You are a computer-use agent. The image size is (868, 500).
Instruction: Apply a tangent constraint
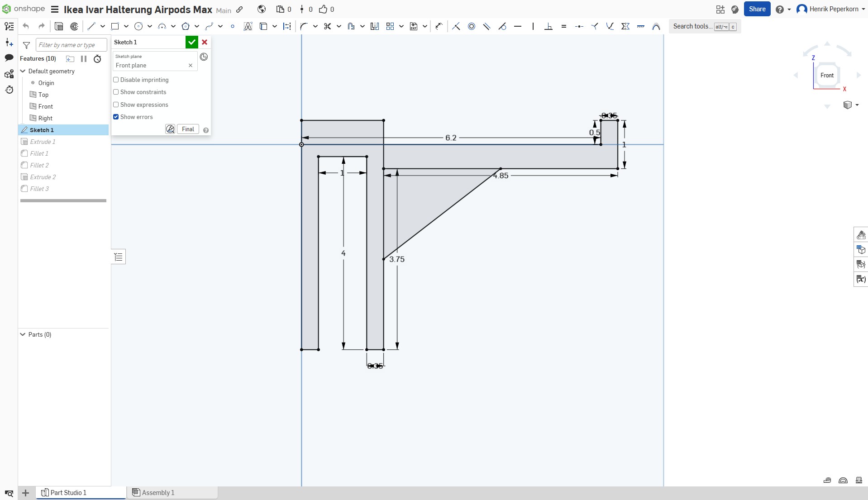point(502,26)
